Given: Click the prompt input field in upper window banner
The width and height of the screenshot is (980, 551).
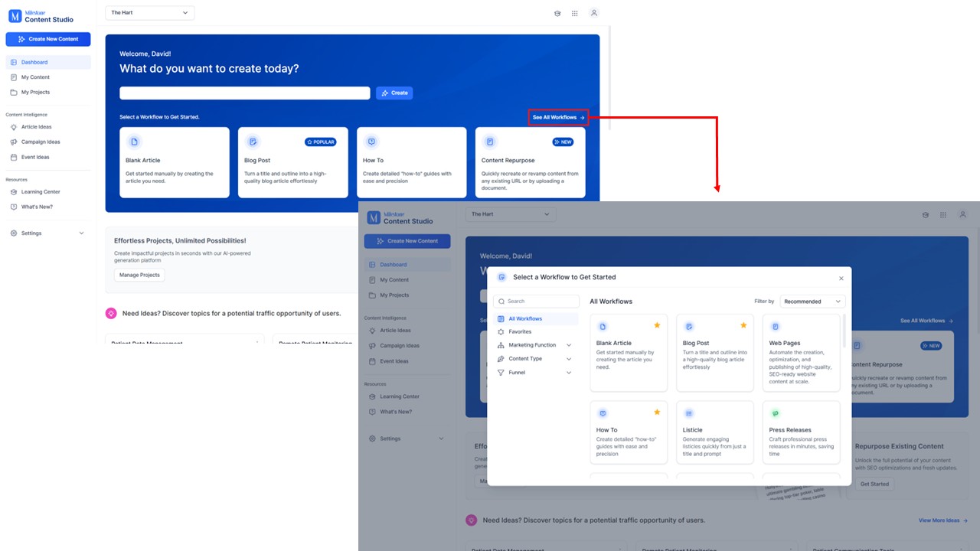Looking at the screenshot, I should pos(245,93).
